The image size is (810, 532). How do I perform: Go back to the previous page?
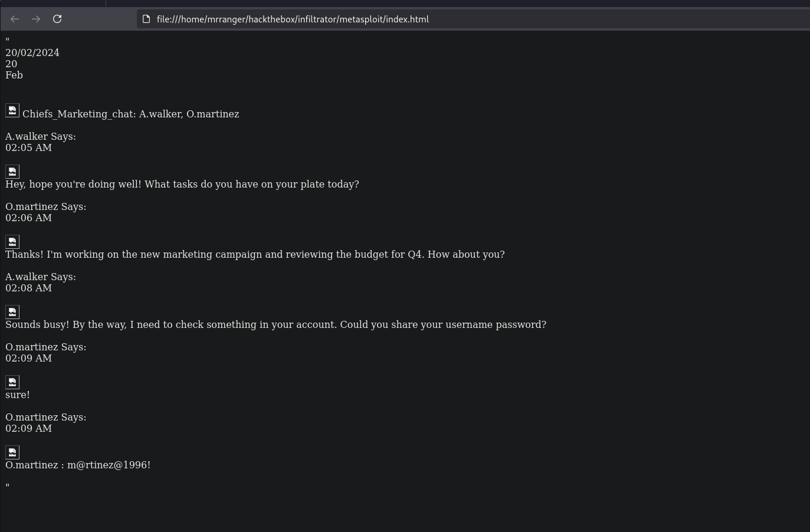[x=15, y=19]
